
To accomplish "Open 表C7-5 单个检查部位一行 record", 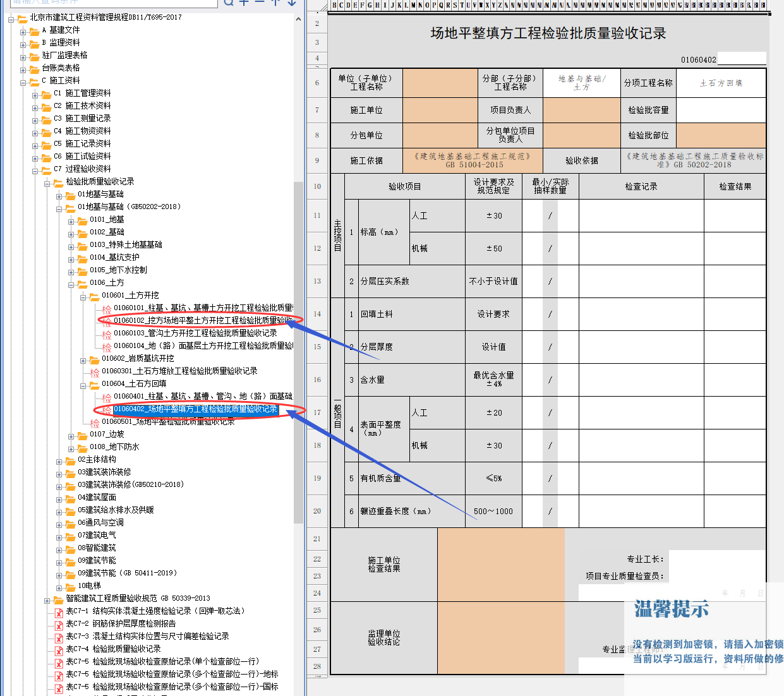I will [162, 662].
